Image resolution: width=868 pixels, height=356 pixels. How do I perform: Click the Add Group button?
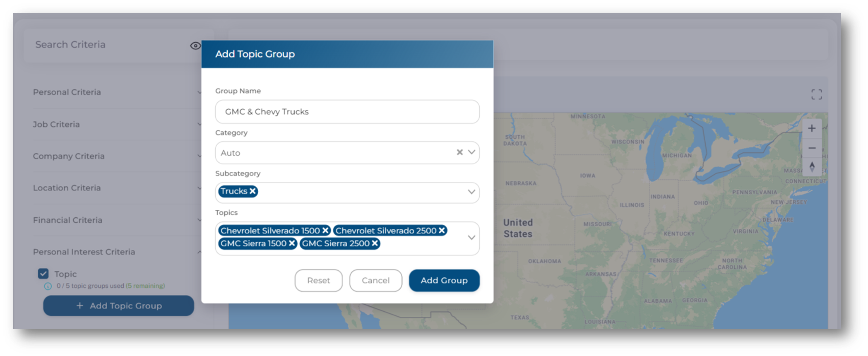click(x=444, y=281)
